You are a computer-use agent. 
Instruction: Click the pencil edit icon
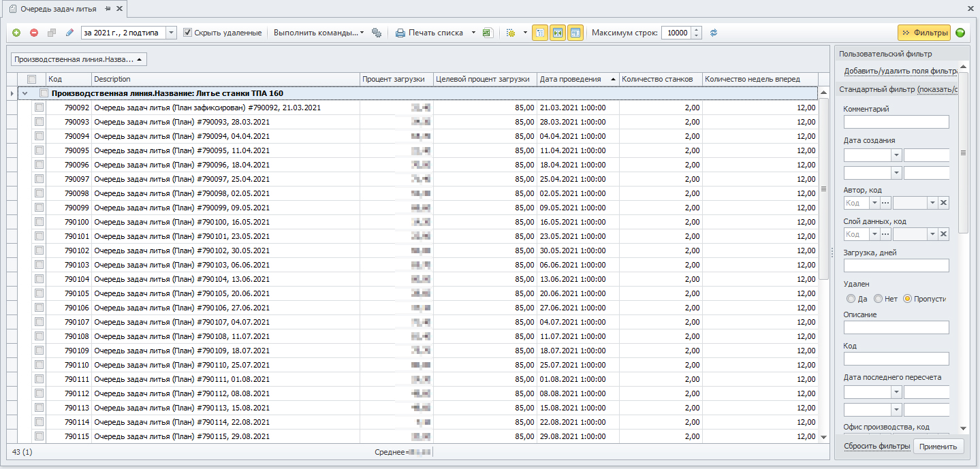(x=69, y=33)
